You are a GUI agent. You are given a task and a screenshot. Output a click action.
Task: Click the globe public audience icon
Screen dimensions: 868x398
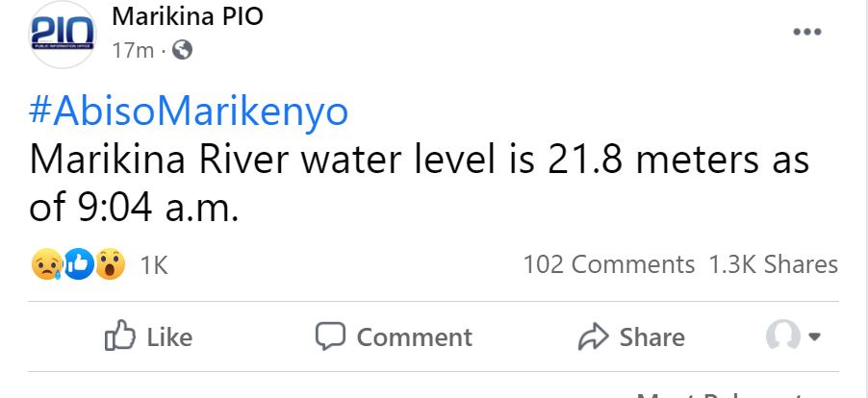(x=181, y=49)
